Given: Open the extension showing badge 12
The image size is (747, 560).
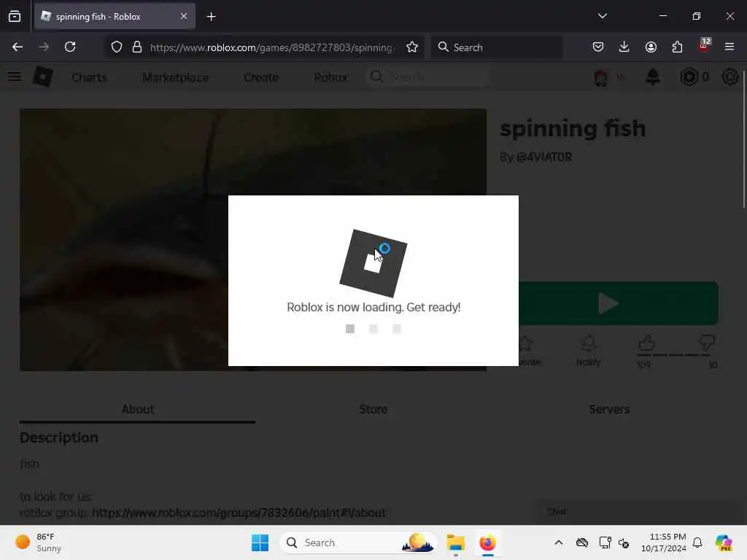Looking at the screenshot, I should (x=704, y=46).
